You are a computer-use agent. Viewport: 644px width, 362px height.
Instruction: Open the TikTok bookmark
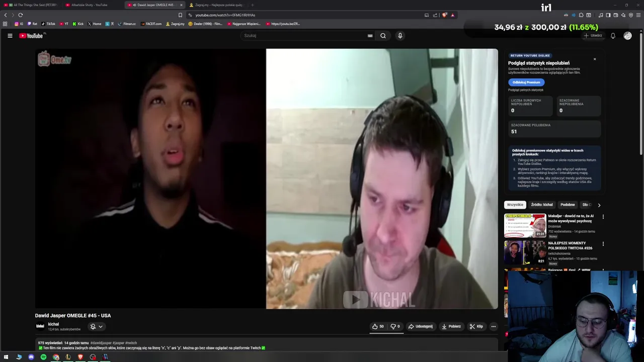point(48,24)
